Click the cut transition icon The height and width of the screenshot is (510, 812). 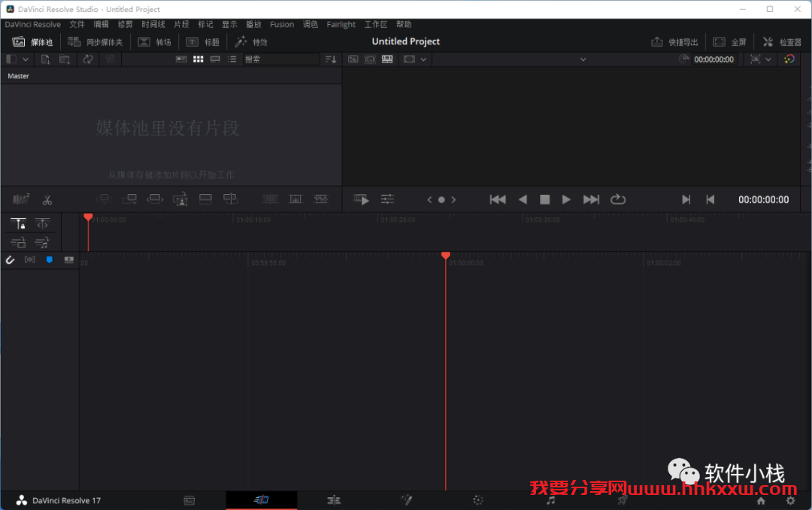(x=270, y=199)
